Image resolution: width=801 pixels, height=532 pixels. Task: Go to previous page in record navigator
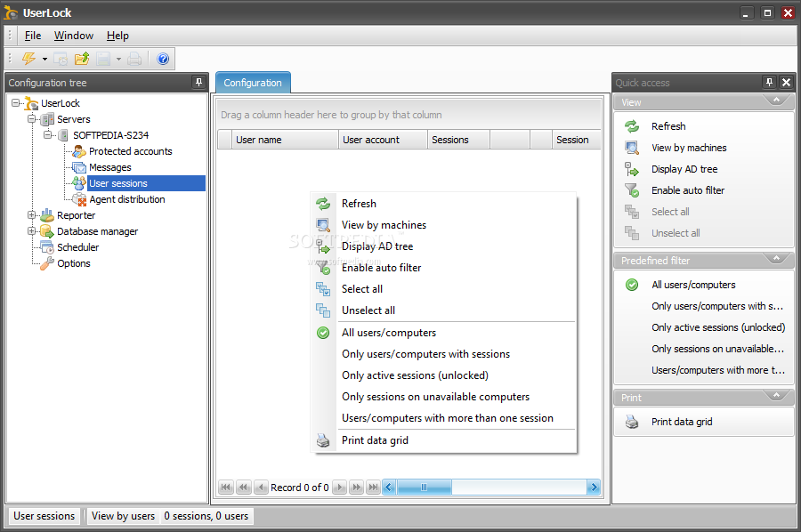244,487
